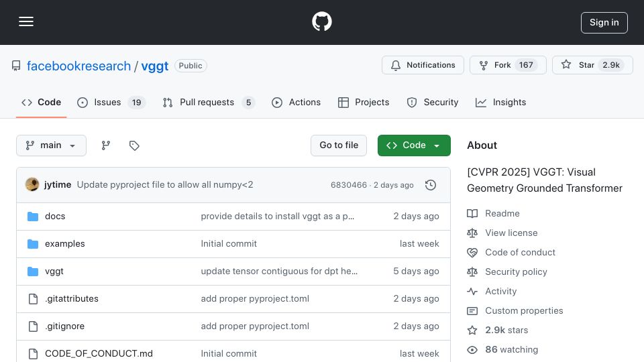Open commit hash 6830466
Viewport: 644px width, 362px height.
click(349, 185)
